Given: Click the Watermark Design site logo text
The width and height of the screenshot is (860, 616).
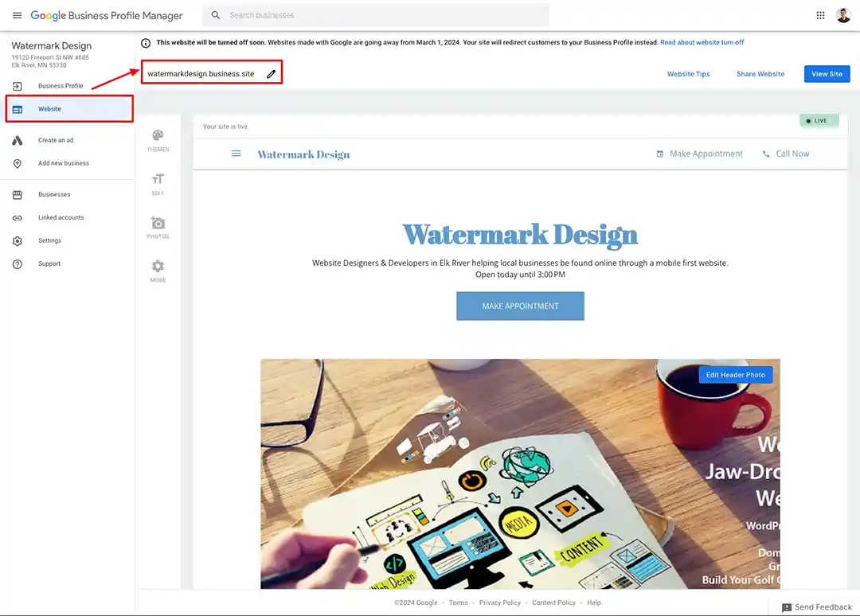Looking at the screenshot, I should 303,154.
